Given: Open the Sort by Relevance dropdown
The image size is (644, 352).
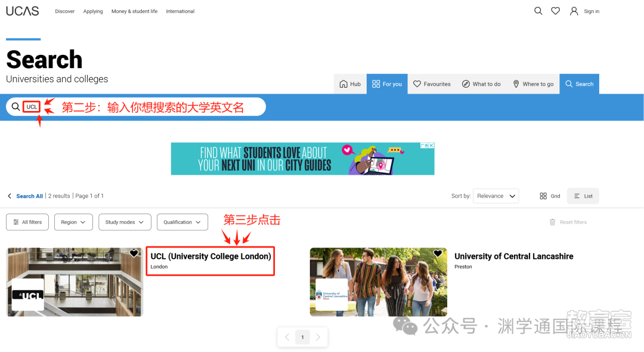Looking at the screenshot, I should coord(496,196).
